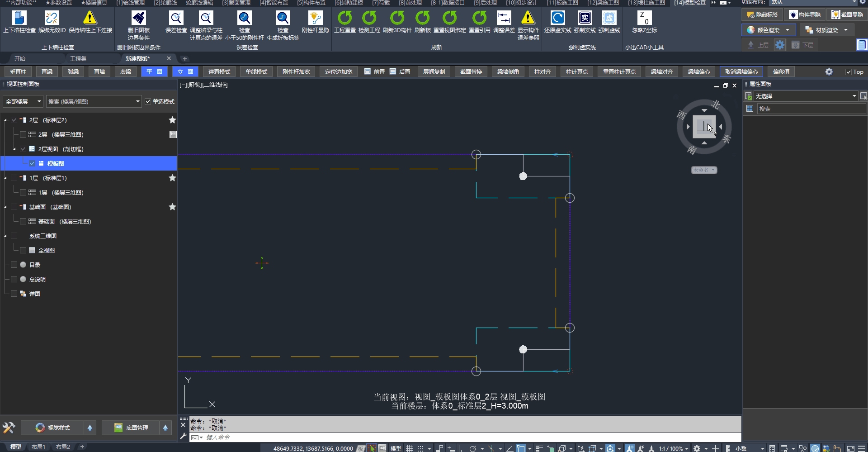Run the 误差检查 magnifier tool
868x452 pixels.
point(176,19)
